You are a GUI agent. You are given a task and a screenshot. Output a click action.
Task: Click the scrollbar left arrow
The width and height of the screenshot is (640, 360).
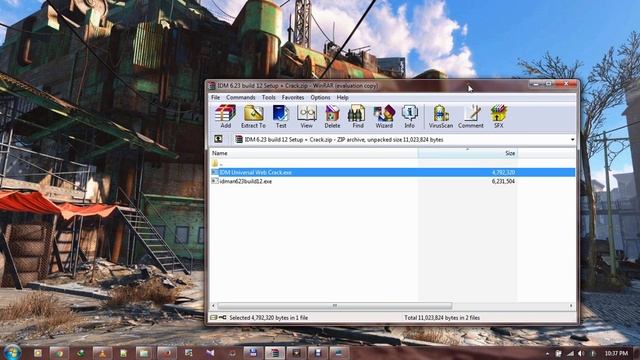[213, 306]
